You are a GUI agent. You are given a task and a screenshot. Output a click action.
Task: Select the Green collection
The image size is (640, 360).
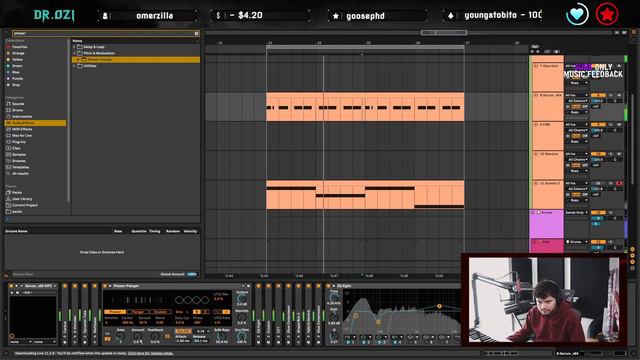(x=15, y=66)
